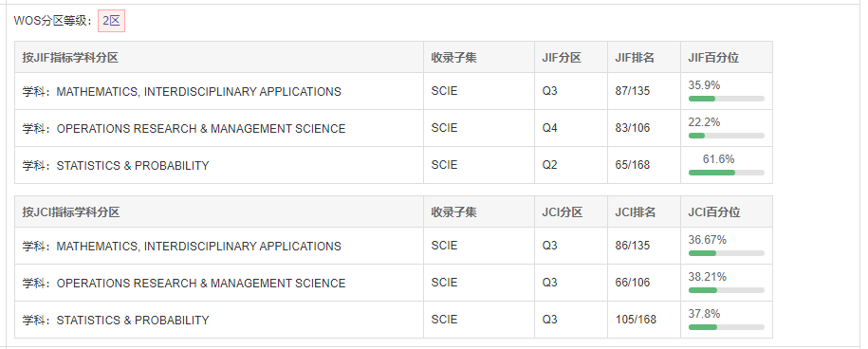Click the Q4 JIF quartile cell
Image resolution: width=868 pixels, height=349 pixels.
click(571, 128)
